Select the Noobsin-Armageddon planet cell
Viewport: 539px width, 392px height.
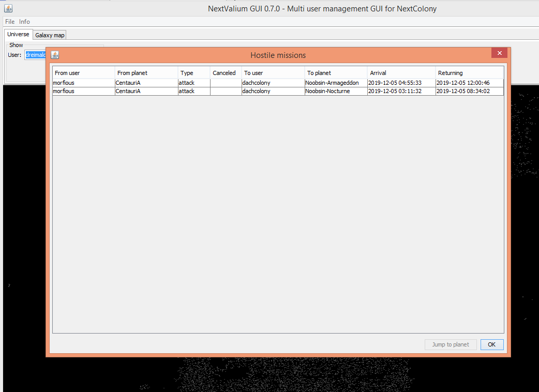336,83
